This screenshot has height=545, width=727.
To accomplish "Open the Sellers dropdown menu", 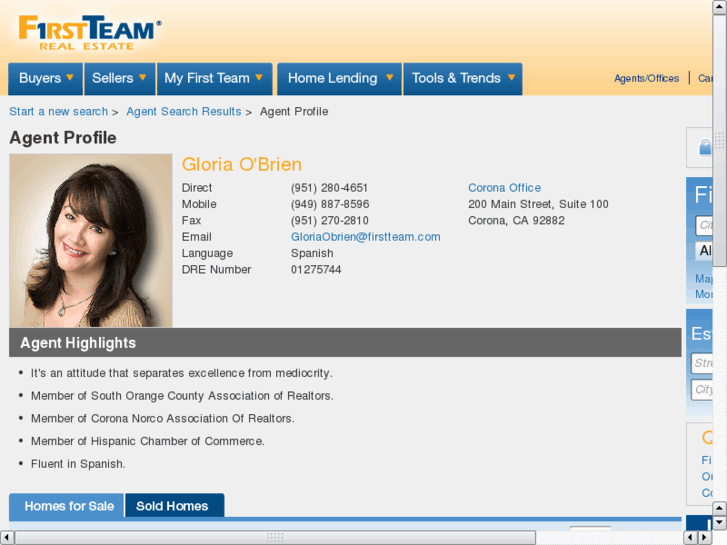I will tap(119, 78).
